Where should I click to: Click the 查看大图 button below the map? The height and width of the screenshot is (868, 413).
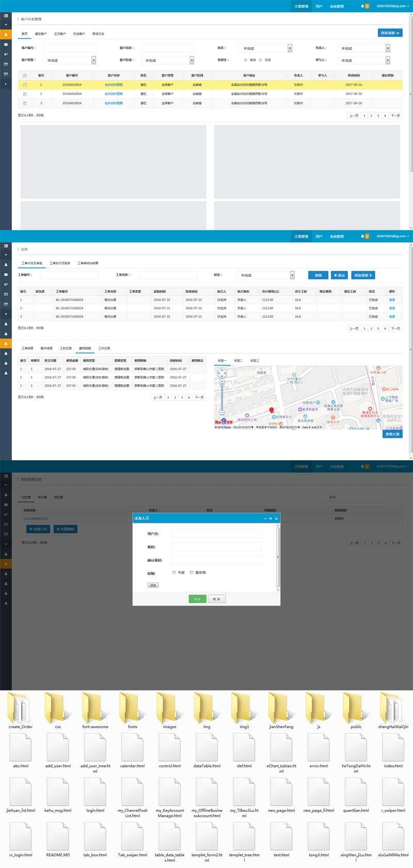[x=392, y=434]
